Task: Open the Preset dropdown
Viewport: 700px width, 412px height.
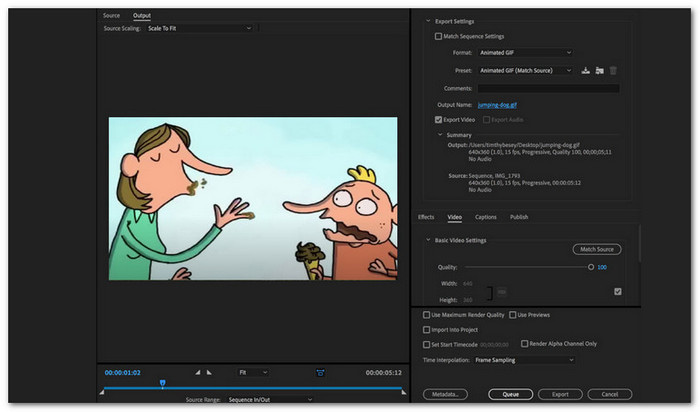Action: (x=525, y=71)
